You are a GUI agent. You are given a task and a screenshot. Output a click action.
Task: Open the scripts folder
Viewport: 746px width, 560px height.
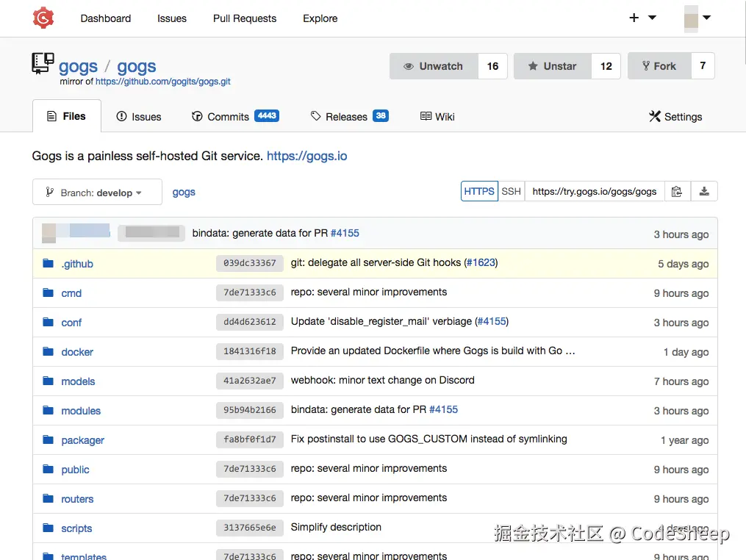tap(76, 528)
